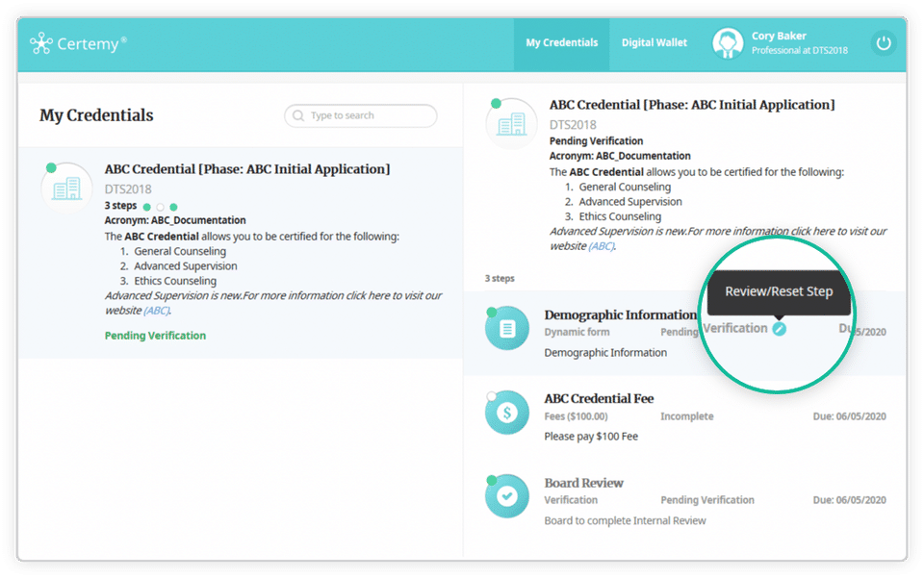Viewport: 924px width, 578px height.
Task: Click the Certemy logo icon
Action: click(41, 43)
